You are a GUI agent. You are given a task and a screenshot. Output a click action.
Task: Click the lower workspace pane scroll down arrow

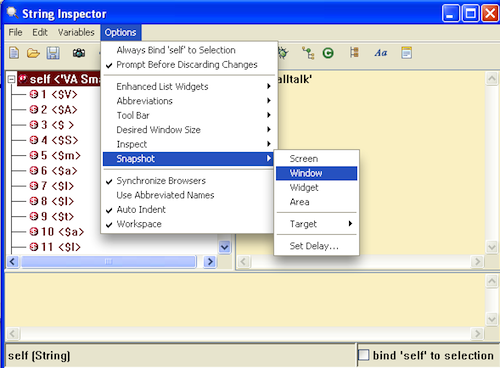pyautogui.click(x=492, y=319)
